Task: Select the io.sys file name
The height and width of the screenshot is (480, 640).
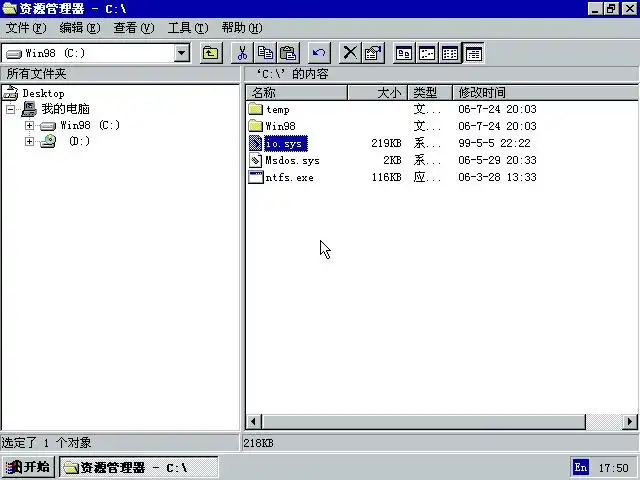Action: (x=286, y=144)
